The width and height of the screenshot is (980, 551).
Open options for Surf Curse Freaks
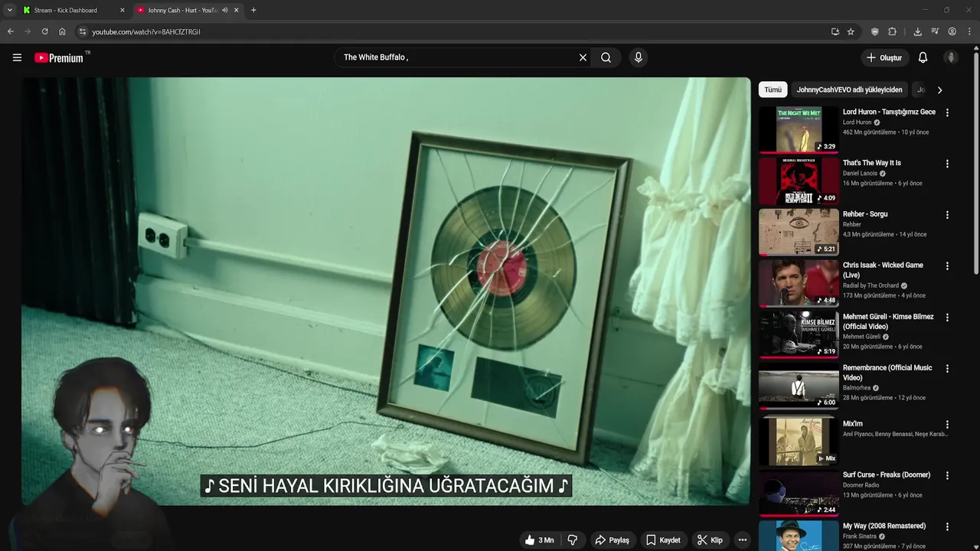[x=947, y=475]
